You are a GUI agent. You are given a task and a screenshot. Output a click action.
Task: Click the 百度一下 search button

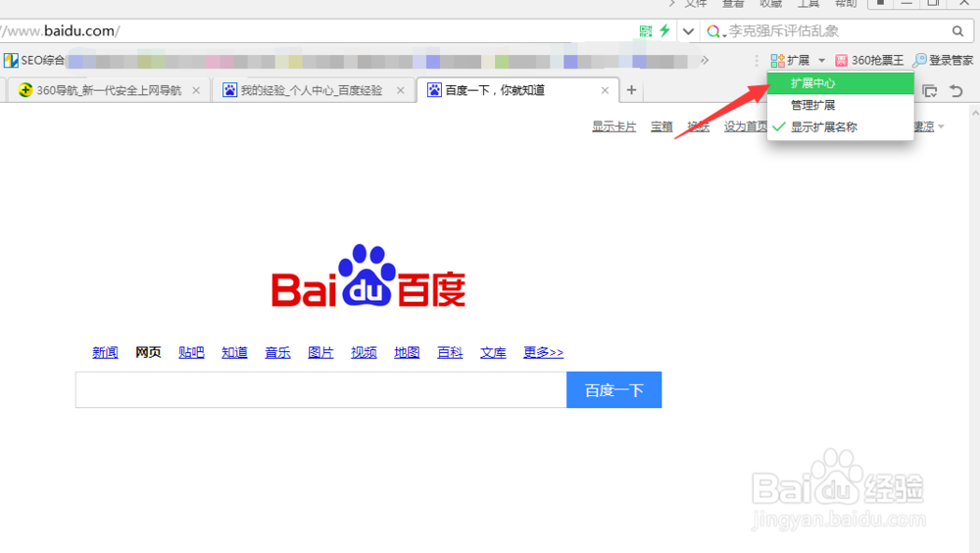(614, 389)
